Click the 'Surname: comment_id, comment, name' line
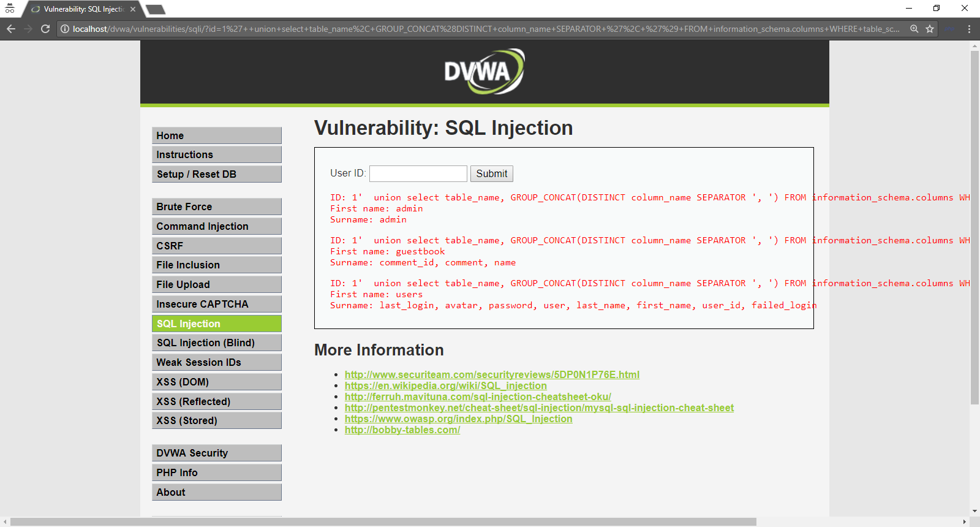This screenshot has height=527, width=980. [x=423, y=262]
